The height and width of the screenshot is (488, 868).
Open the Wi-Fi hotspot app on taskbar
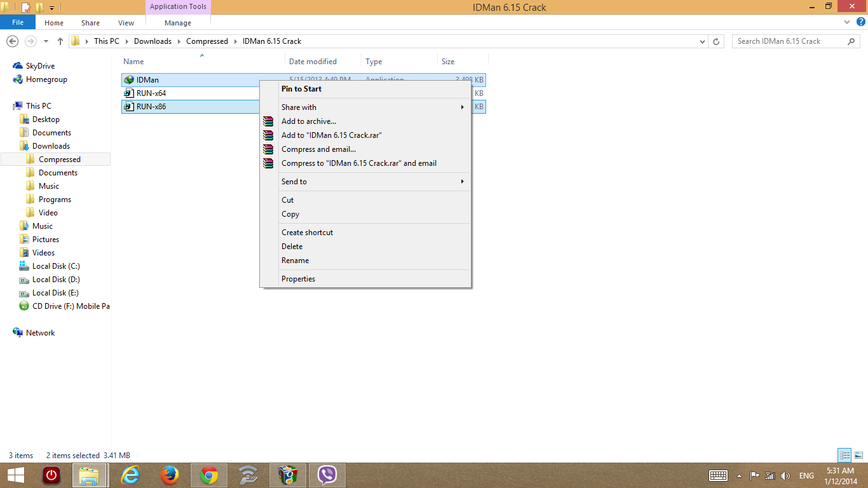(x=248, y=475)
